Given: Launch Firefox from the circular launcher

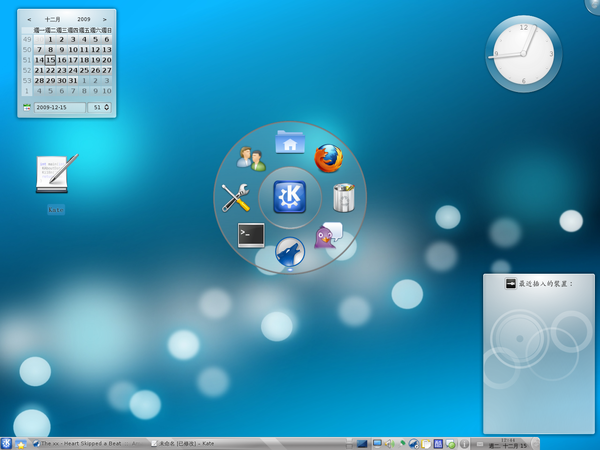Looking at the screenshot, I should [x=328, y=158].
